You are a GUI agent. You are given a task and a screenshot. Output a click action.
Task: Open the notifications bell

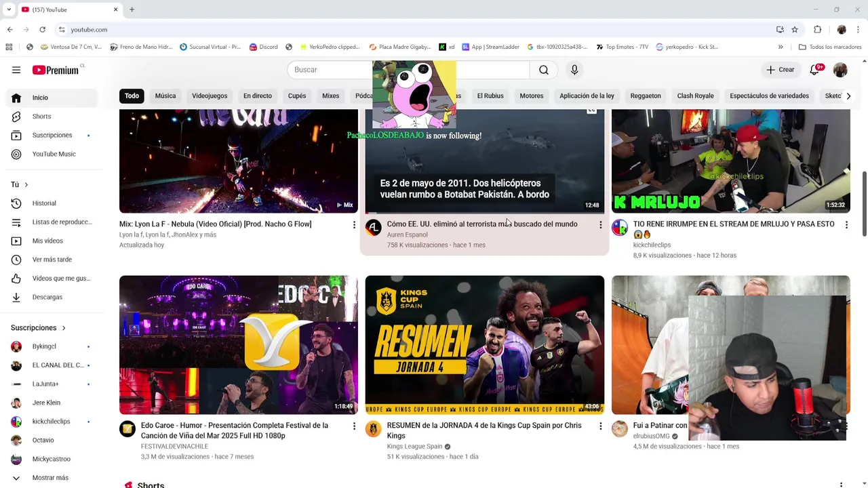[815, 70]
